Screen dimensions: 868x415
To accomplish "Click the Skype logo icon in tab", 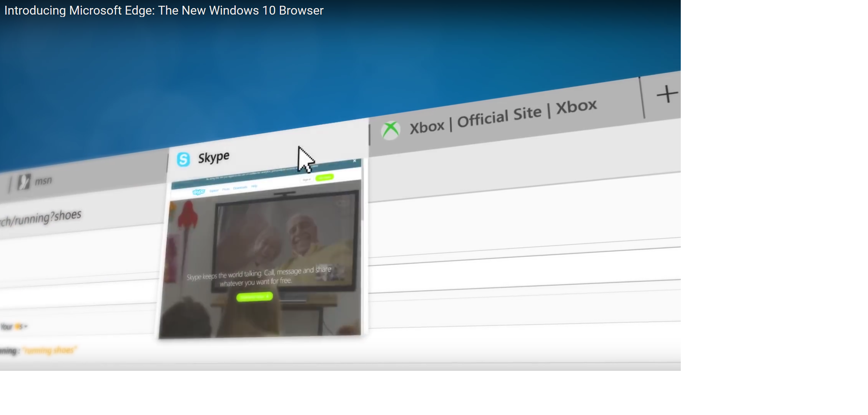I will [183, 159].
